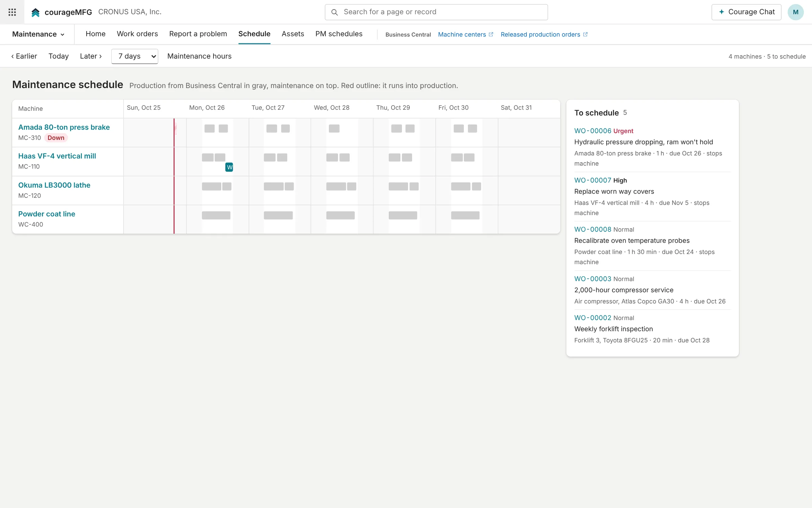Switch to the Assets tab
The image size is (812, 508).
click(293, 34)
